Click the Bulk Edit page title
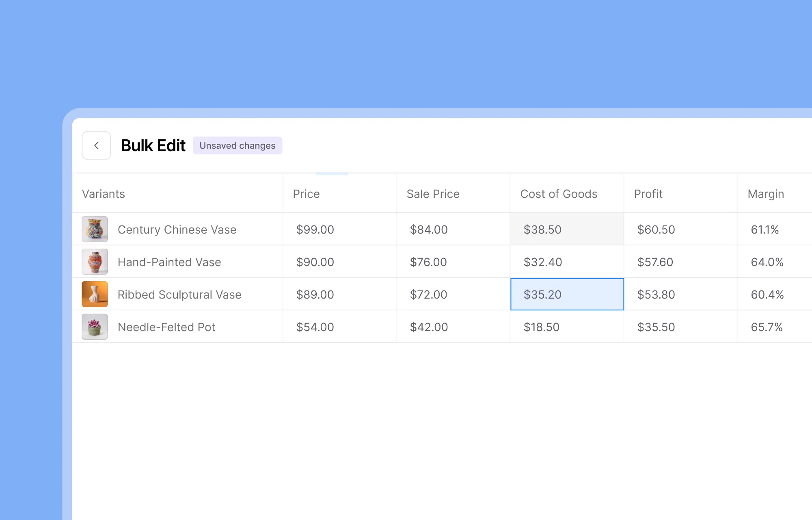Image resolution: width=812 pixels, height=520 pixels. click(x=153, y=145)
